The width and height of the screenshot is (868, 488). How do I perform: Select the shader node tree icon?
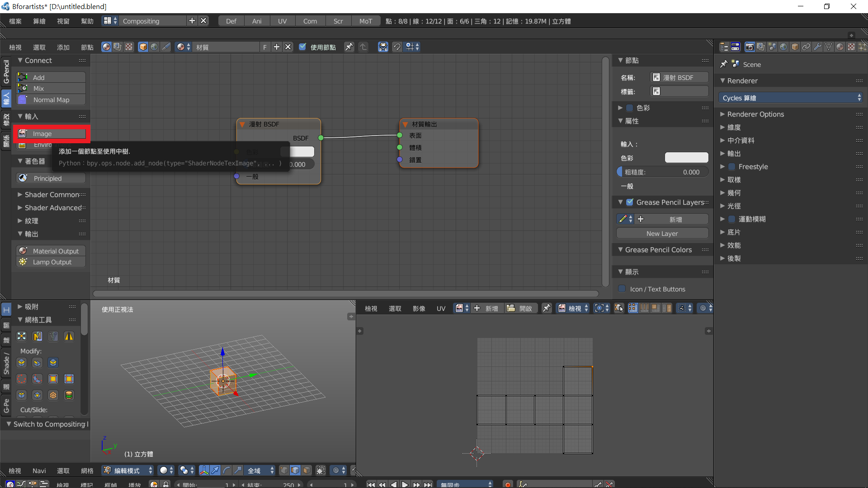click(x=106, y=47)
